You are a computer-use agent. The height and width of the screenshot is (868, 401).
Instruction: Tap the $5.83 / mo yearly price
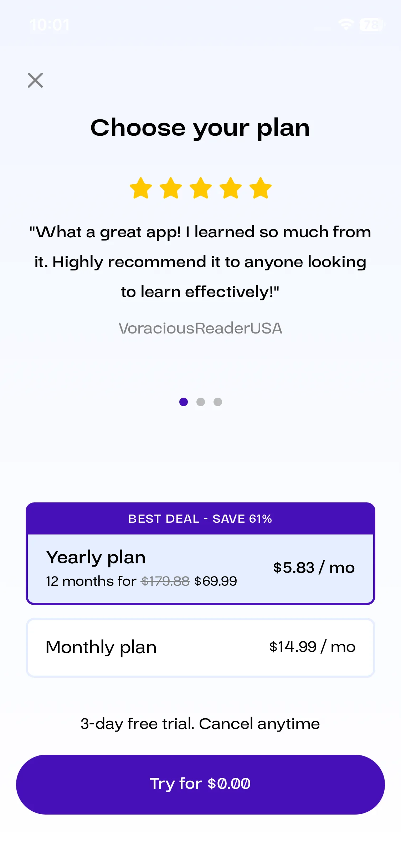pyautogui.click(x=314, y=568)
